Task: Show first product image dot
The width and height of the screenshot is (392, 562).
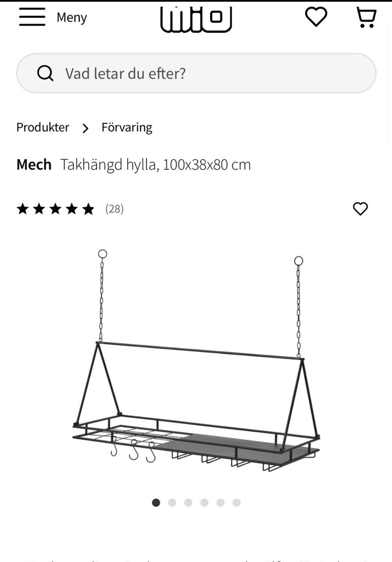Action: pos(156,502)
